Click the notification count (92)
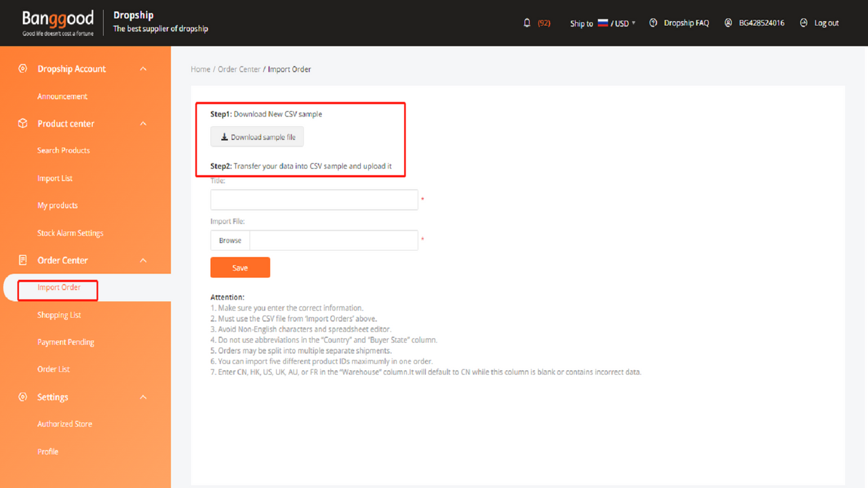Image resolution: width=868 pixels, height=488 pixels. click(544, 23)
